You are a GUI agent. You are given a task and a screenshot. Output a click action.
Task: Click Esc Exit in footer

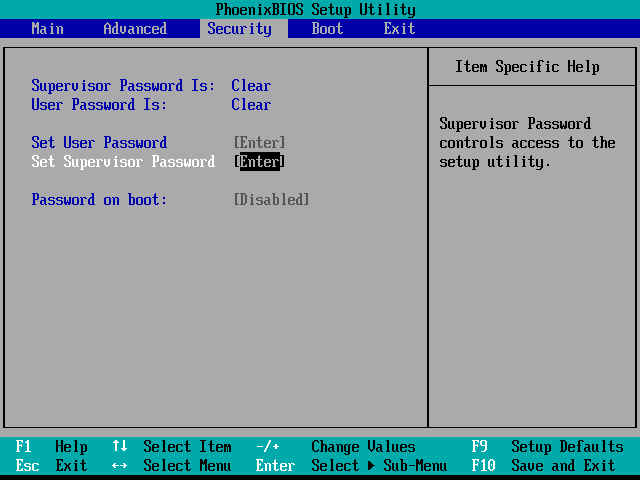coord(51,465)
